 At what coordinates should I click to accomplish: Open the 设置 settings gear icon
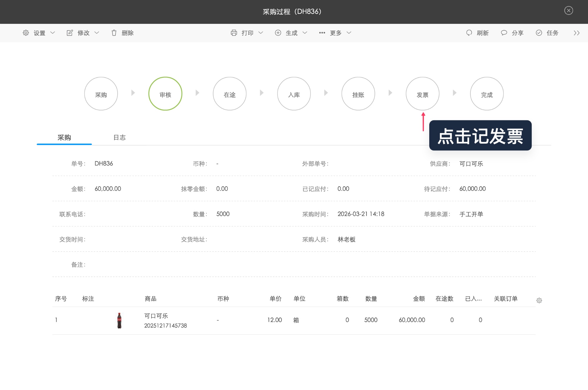pos(26,33)
